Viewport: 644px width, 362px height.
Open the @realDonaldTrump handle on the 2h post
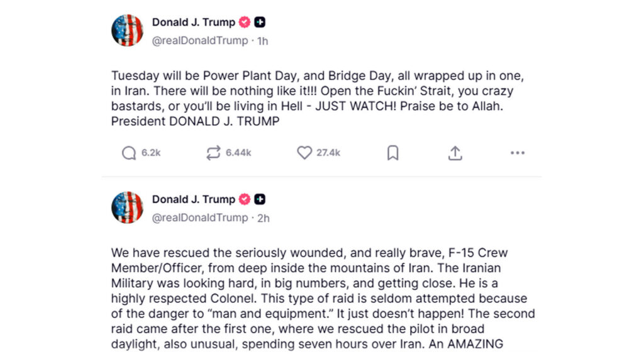tap(200, 218)
